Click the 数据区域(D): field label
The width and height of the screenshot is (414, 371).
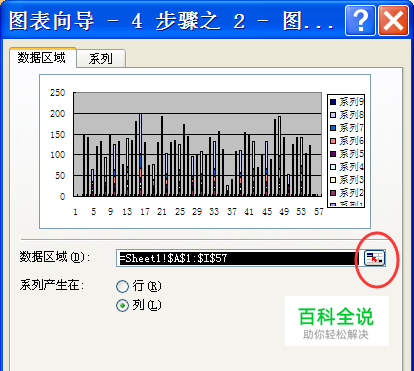tap(54, 257)
